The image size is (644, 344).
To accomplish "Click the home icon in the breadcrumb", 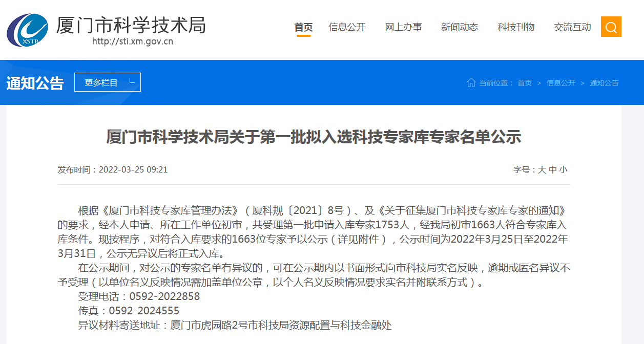I will click(471, 82).
